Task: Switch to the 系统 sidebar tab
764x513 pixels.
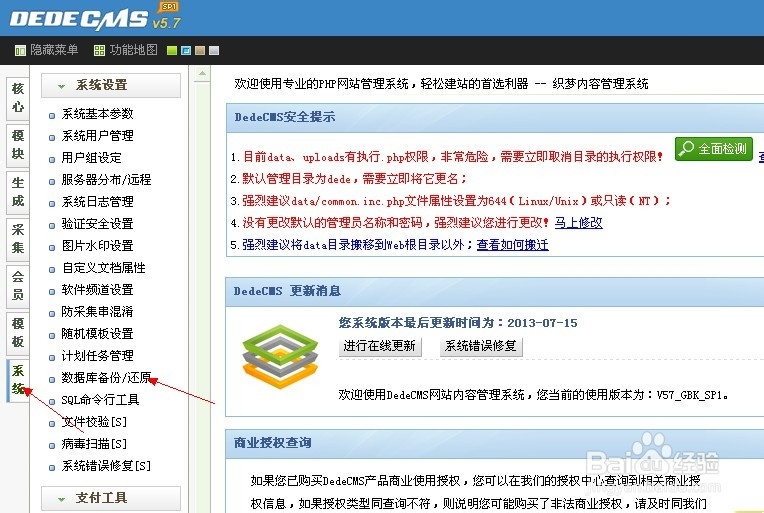Action: 18,380
